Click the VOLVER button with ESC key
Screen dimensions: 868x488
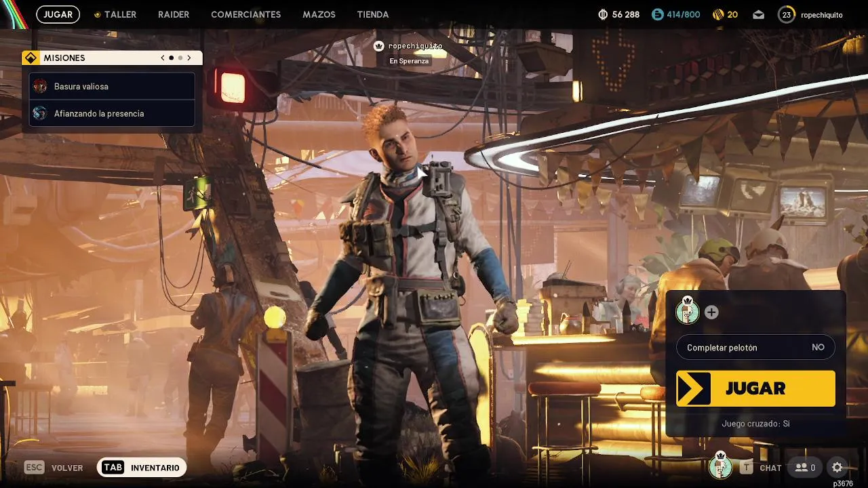pos(54,468)
